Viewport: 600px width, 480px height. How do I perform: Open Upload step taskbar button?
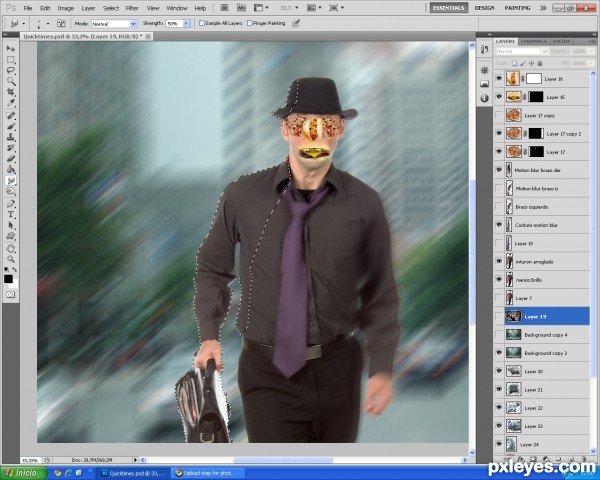[207, 473]
